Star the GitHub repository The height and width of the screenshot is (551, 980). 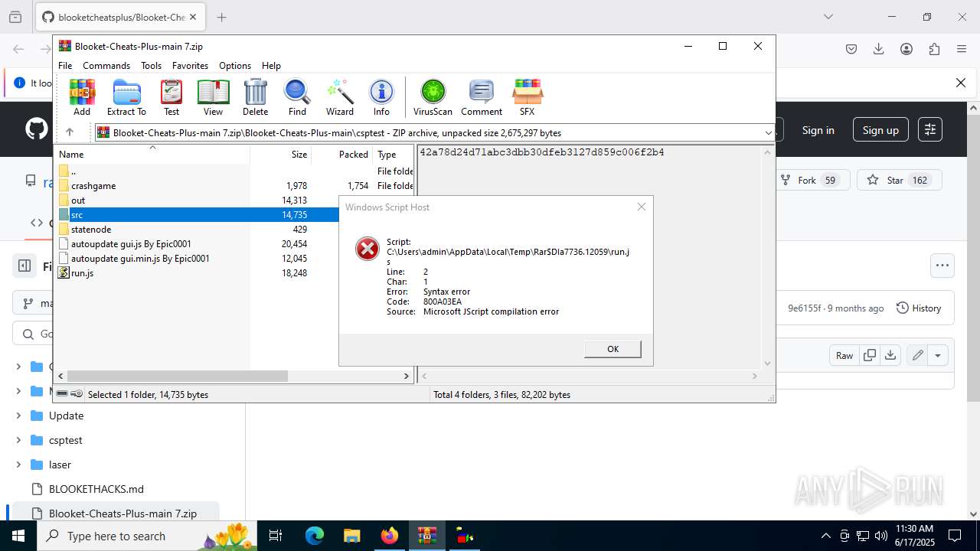[900, 181]
